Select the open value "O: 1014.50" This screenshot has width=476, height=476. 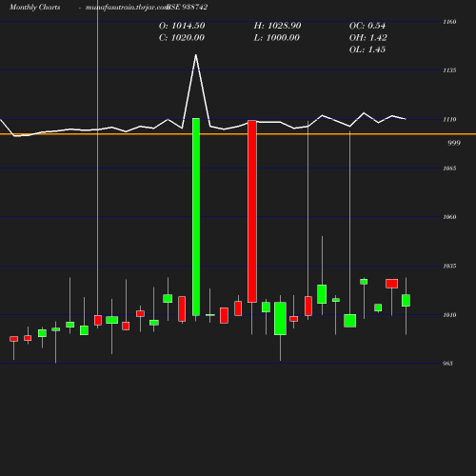click(182, 26)
